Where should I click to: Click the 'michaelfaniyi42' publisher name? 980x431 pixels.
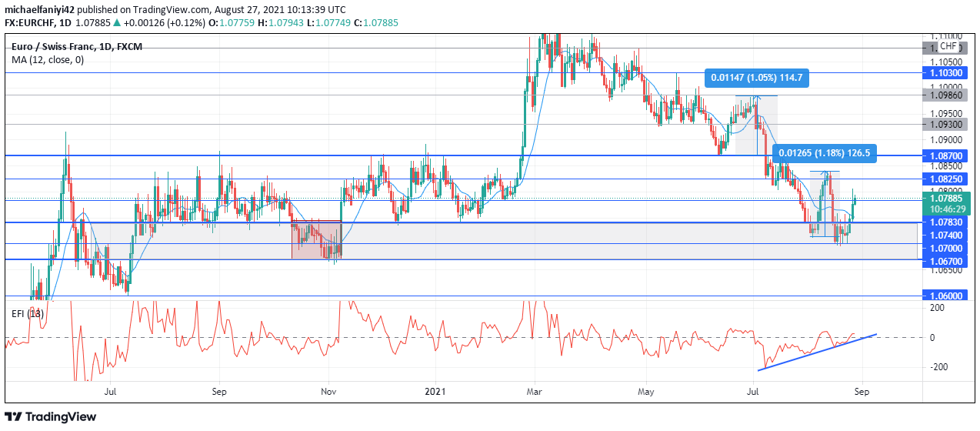coord(38,8)
